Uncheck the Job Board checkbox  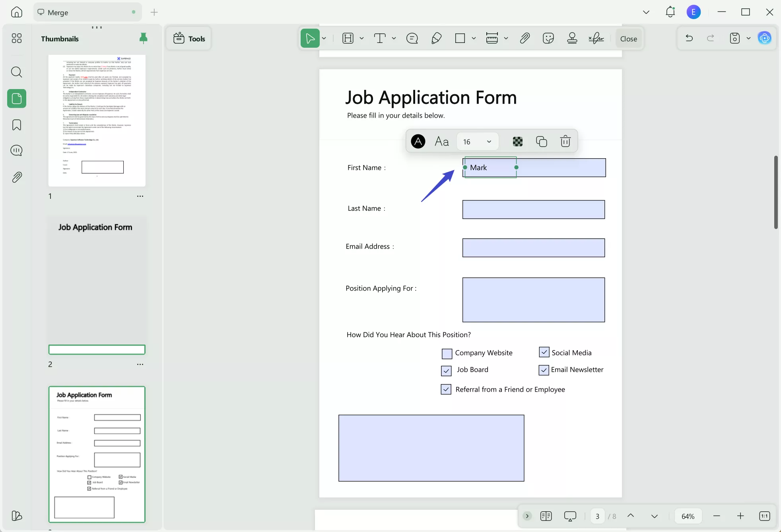pyautogui.click(x=446, y=370)
